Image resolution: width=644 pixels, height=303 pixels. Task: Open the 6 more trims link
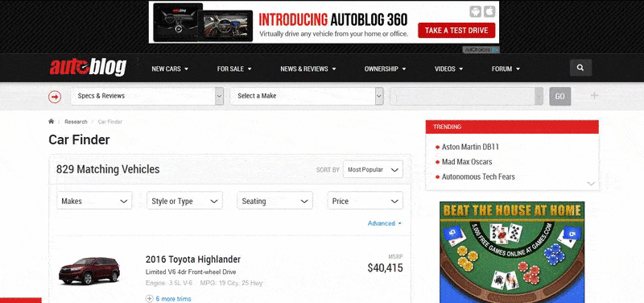click(x=173, y=299)
